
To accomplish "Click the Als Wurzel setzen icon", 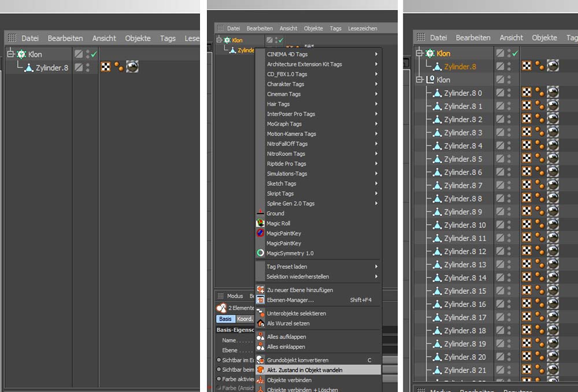I will coord(260,323).
